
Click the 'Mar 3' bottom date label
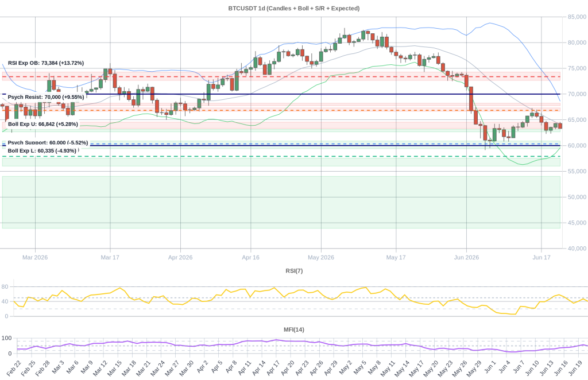(58, 367)
